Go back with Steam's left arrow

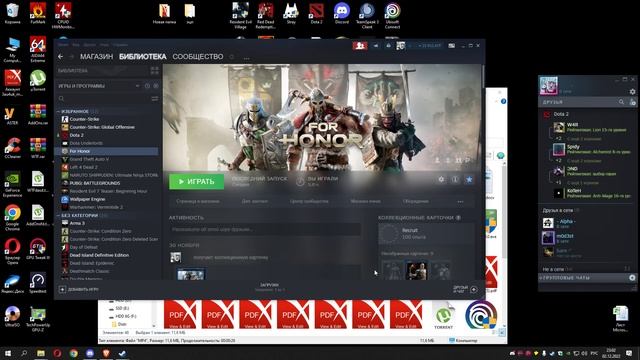tap(60, 57)
